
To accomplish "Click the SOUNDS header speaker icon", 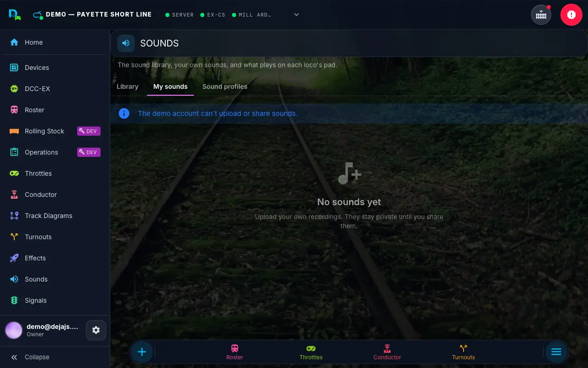I will coord(126,43).
